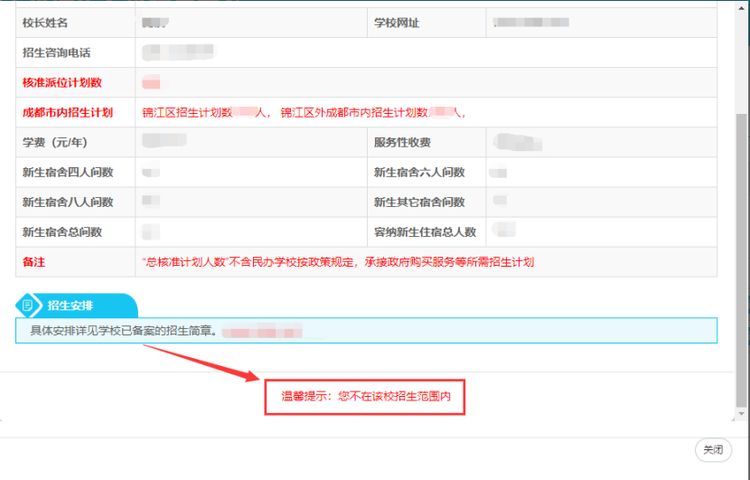
Task: Select the 学校网址 label cell
Action: coord(427,22)
